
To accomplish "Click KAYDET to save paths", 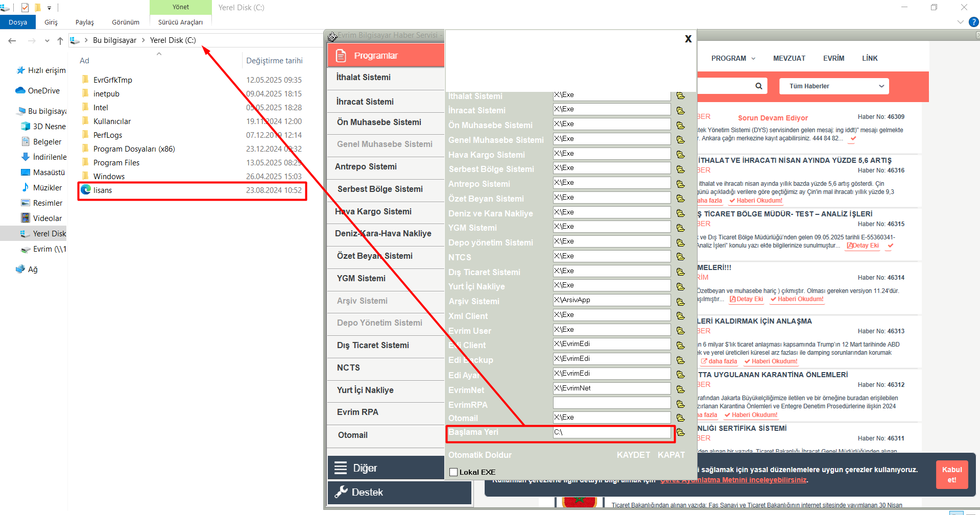I will pyautogui.click(x=633, y=455).
